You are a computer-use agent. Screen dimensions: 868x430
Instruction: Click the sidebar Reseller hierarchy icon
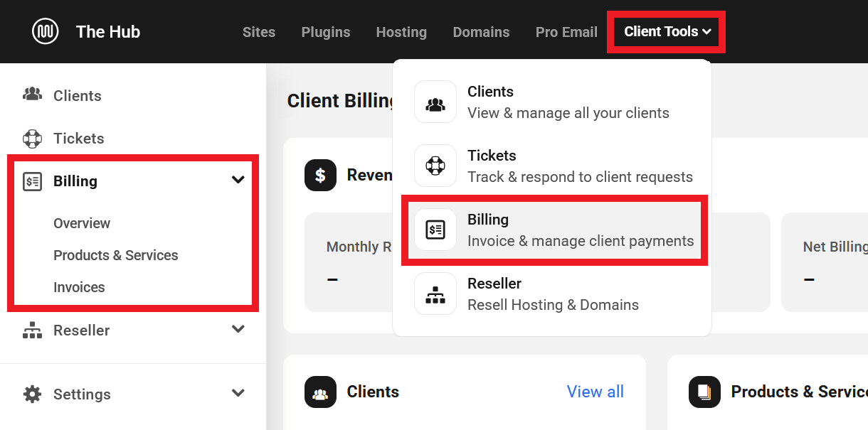point(33,330)
